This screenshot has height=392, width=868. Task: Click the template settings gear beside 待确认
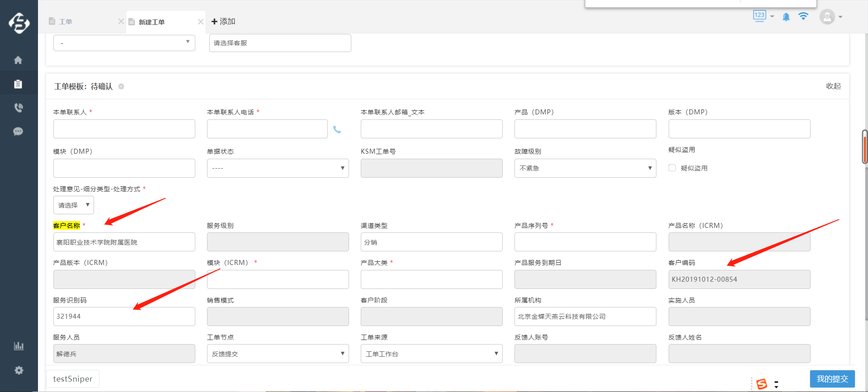coord(121,86)
